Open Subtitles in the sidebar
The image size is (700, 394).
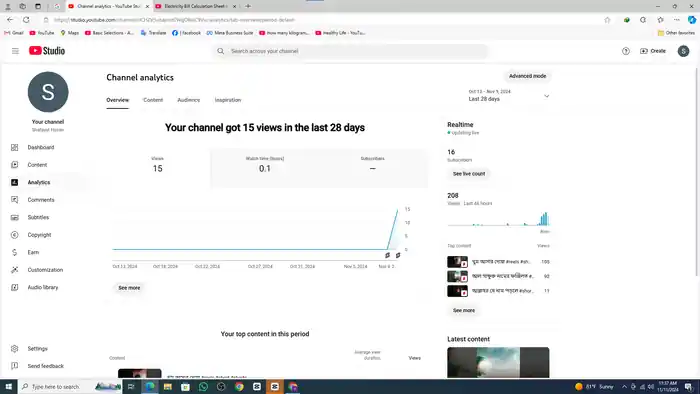click(x=38, y=217)
